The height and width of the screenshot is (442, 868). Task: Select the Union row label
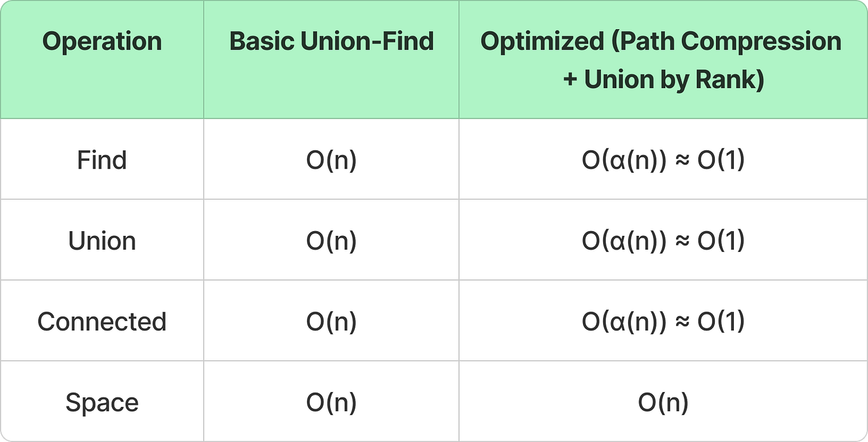102,241
